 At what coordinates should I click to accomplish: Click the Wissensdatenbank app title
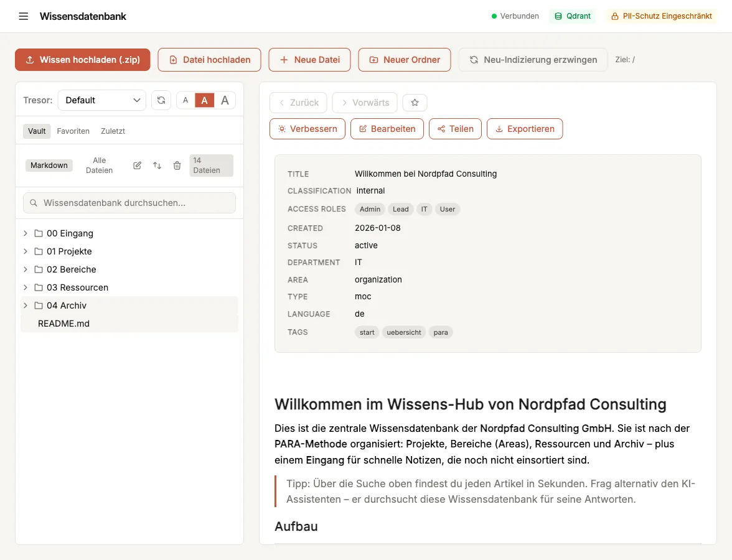click(x=83, y=16)
